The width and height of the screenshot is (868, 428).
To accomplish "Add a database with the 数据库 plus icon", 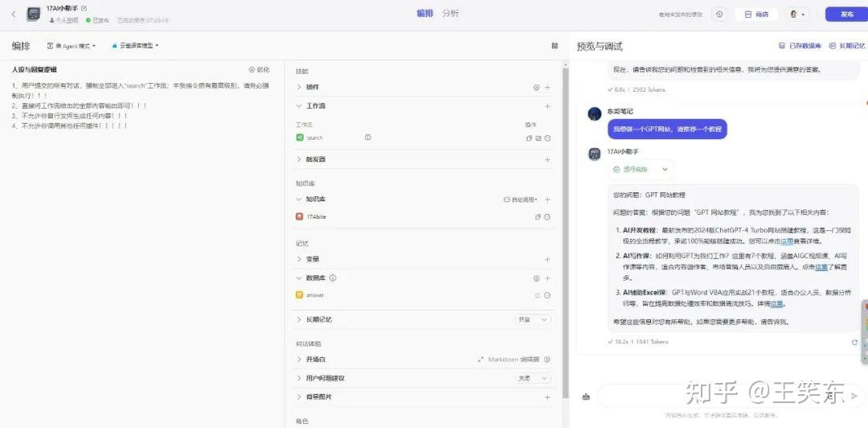I will coord(547,278).
